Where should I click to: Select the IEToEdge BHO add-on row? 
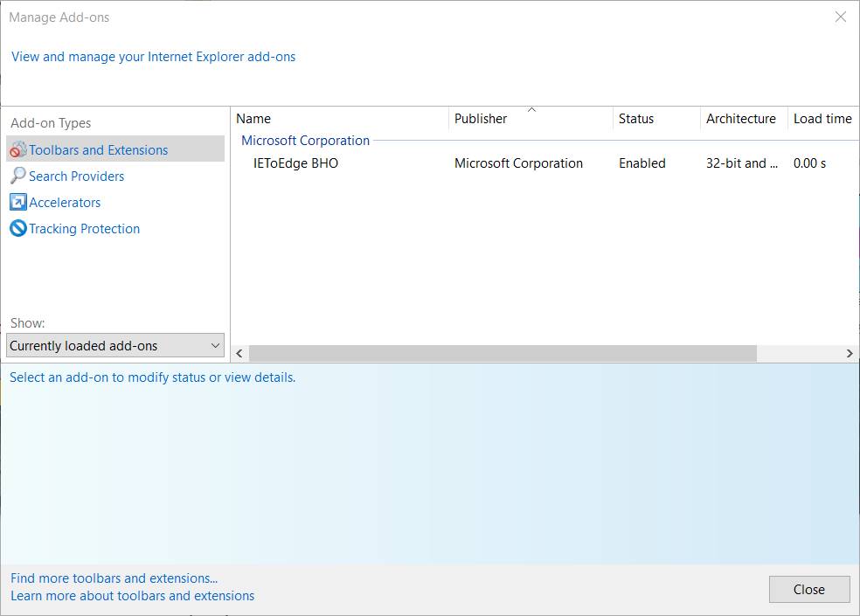pyautogui.click(x=544, y=163)
